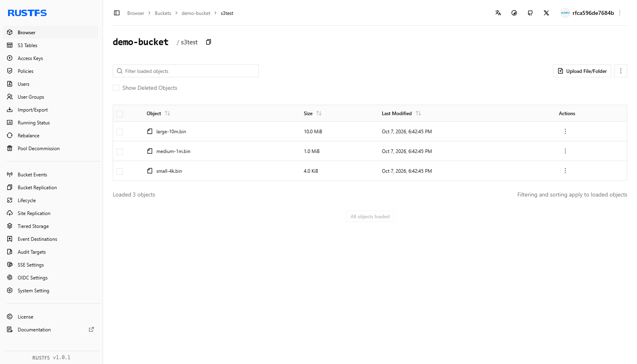Open the user account menu dots
Screen dimensions: 637x364
tap(620, 13)
